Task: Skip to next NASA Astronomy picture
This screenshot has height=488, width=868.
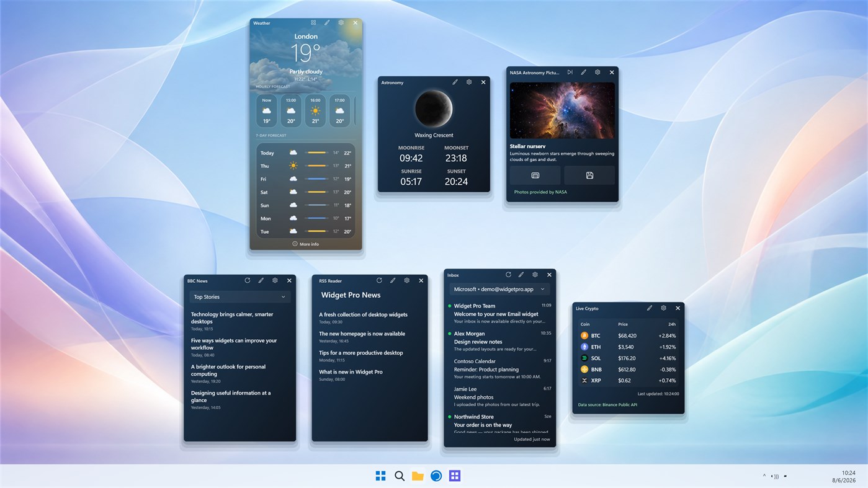Action: click(x=570, y=73)
